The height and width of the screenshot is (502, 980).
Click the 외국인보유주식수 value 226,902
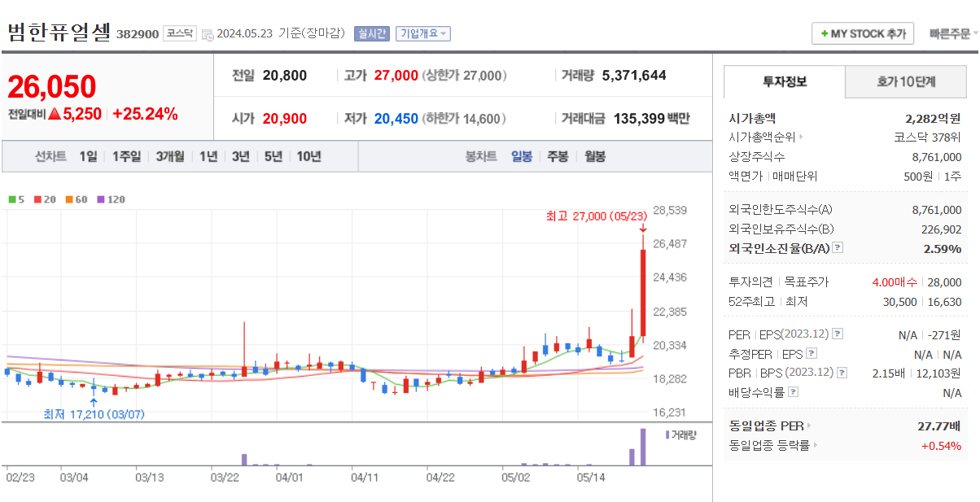[942, 229]
